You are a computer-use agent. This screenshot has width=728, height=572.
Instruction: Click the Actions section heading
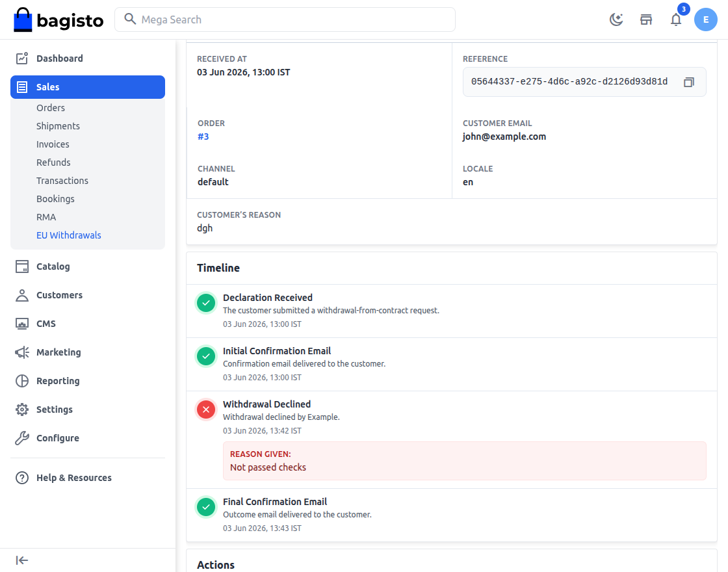[x=215, y=565]
